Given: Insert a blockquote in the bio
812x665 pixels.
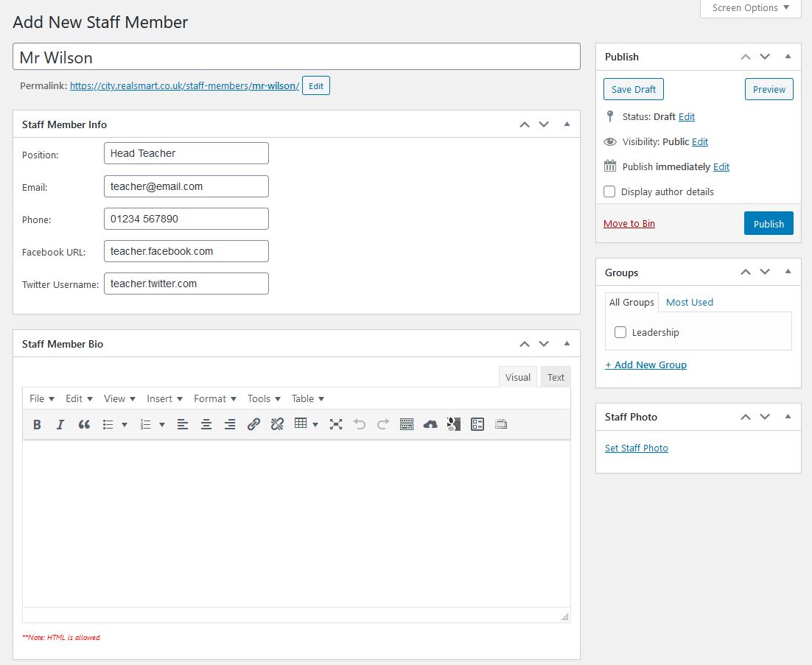Looking at the screenshot, I should pyautogui.click(x=84, y=424).
